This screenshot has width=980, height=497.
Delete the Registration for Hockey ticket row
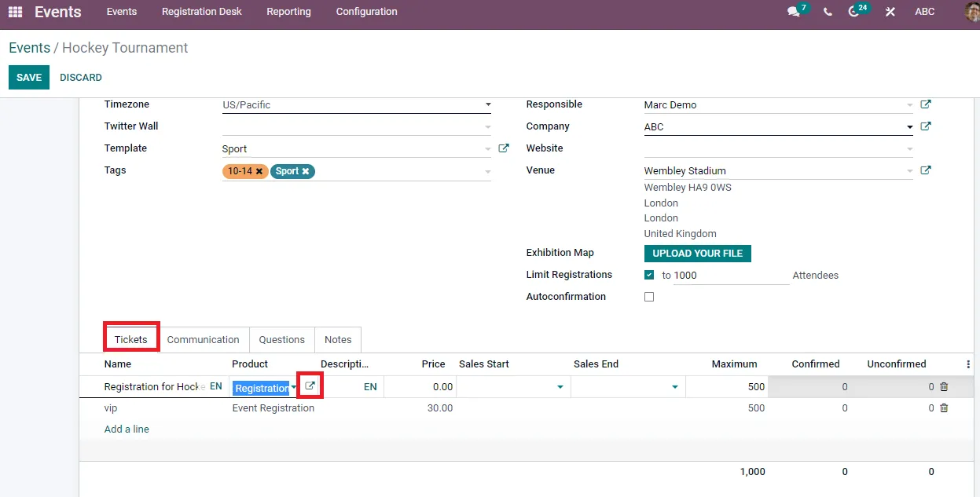pyautogui.click(x=944, y=386)
